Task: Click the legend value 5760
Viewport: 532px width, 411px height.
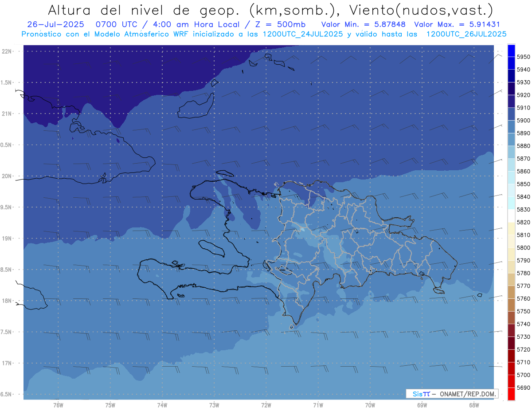Action: 523,298
